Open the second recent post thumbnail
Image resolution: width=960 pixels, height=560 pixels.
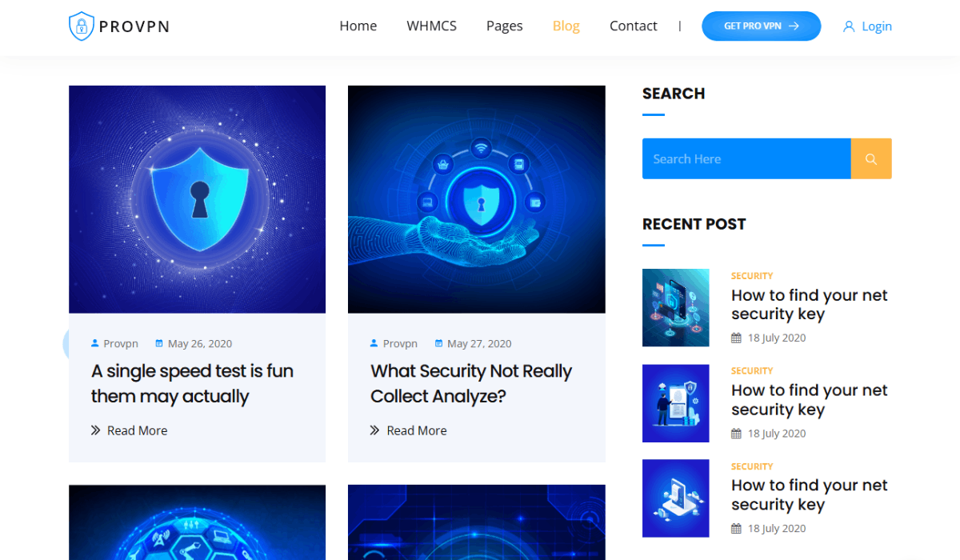tap(676, 403)
